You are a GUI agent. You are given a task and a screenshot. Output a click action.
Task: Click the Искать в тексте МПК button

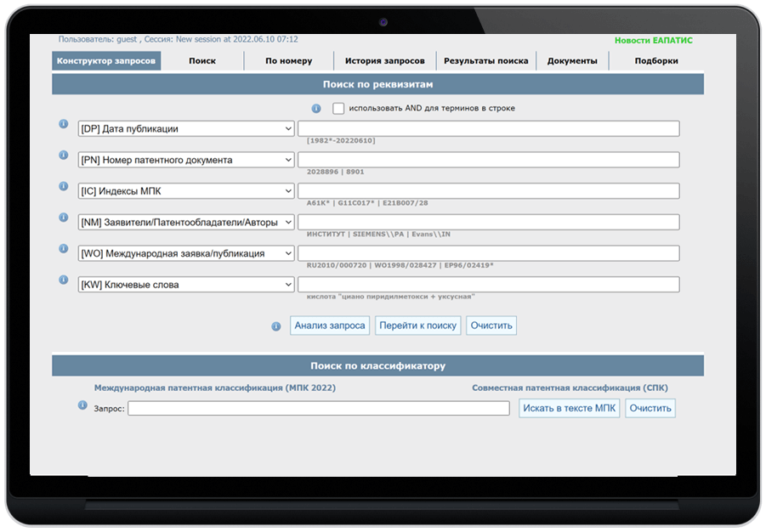click(x=569, y=408)
